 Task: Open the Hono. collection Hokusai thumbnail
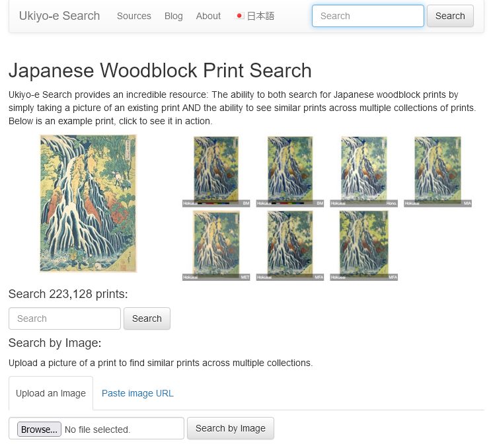(364, 170)
